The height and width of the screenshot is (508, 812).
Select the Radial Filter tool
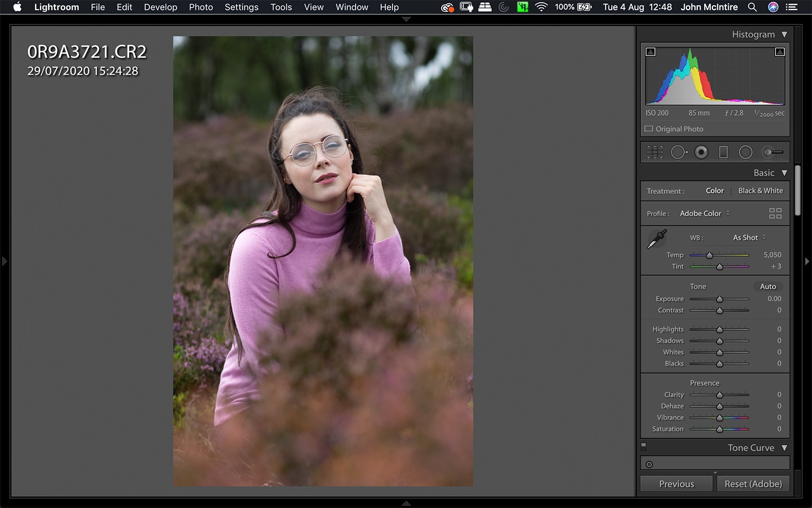[x=746, y=152]
